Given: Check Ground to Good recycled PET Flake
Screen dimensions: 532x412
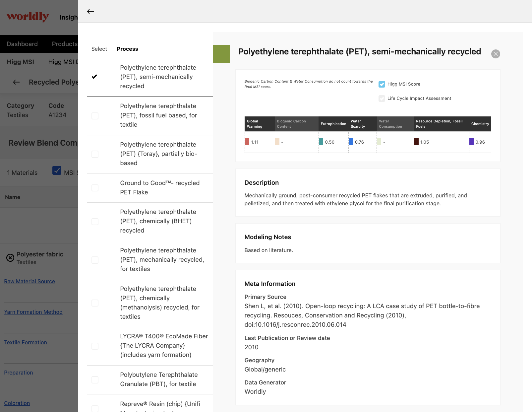Looking at the screenshot, I should 95,188.
